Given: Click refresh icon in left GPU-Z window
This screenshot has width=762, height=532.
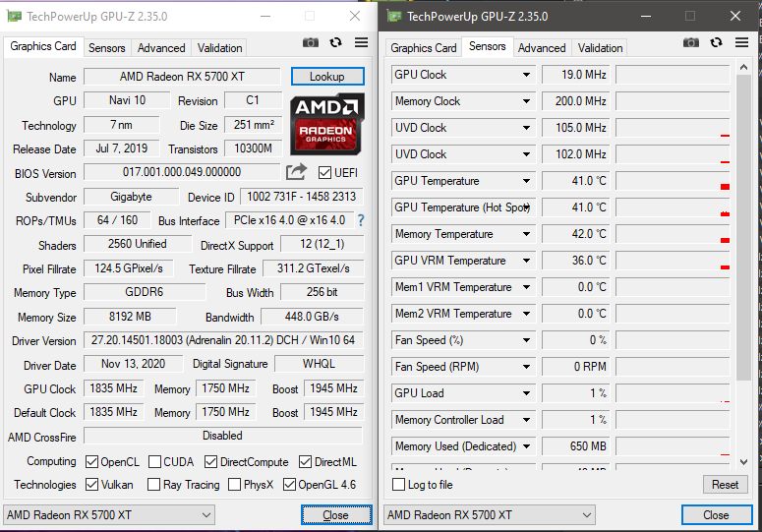Looking at the screenshot, I should [x=336, y=42].
